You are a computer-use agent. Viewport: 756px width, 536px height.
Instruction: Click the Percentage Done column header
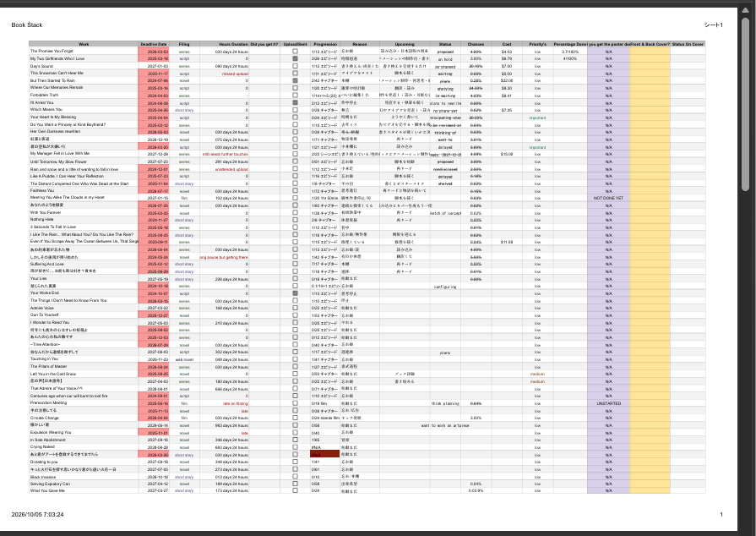[x=570, y=44]
